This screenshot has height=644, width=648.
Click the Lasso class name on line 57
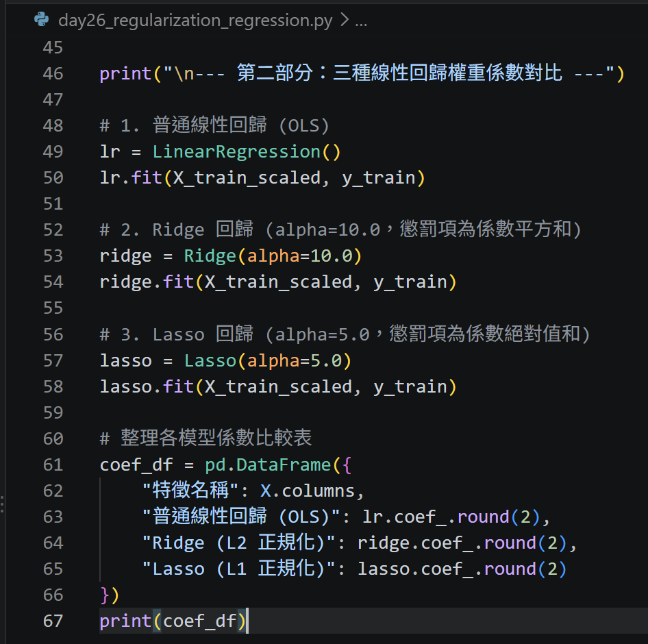(210, 360)
